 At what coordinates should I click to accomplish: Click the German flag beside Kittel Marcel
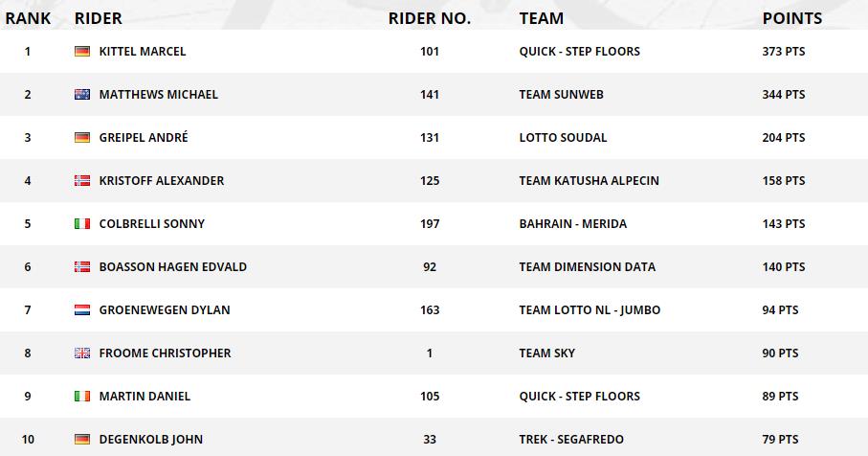(82, 52)
